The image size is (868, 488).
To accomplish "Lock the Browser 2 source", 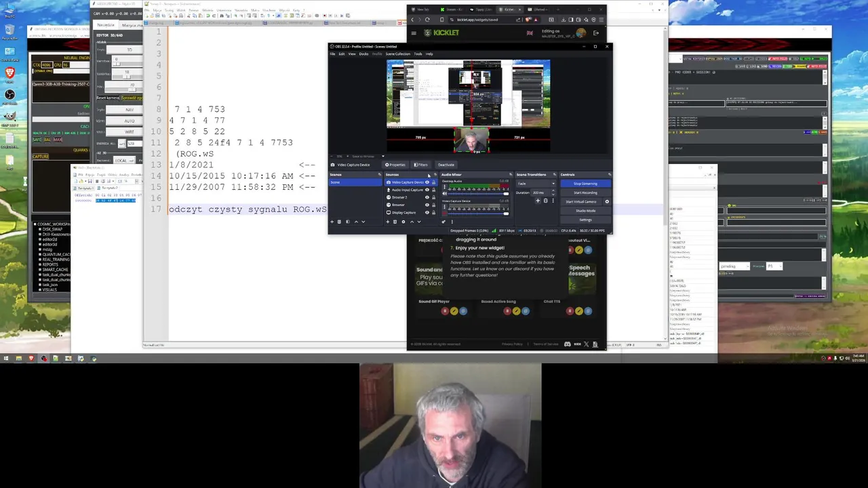I will point(434,197).
